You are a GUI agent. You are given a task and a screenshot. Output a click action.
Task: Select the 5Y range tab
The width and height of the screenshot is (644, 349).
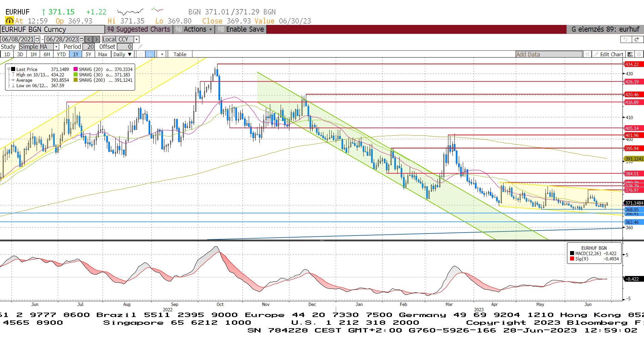coord(88,54)
